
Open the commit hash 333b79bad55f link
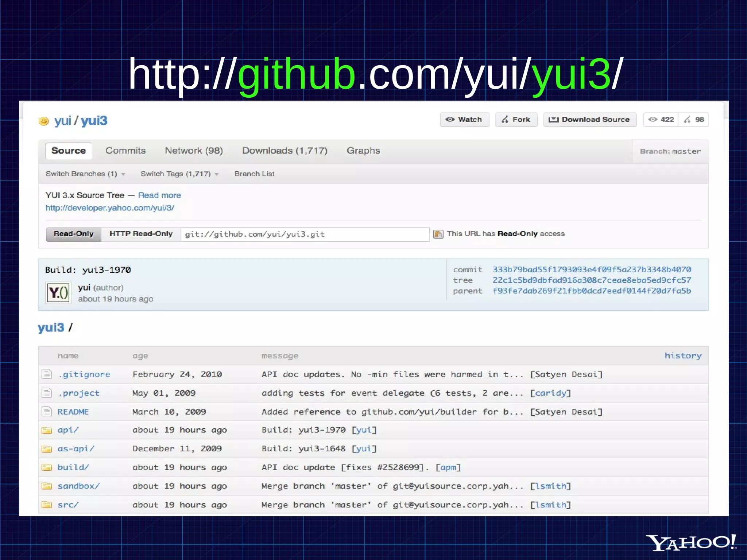[x=592, y=269]
